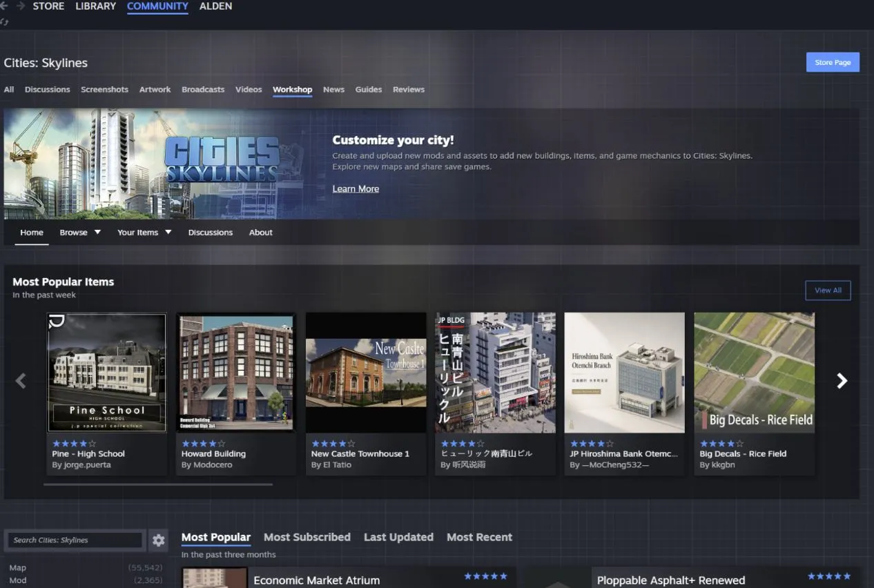Open the Artwork tab
This screenshot has width=874, height=588.
point(155,90)
